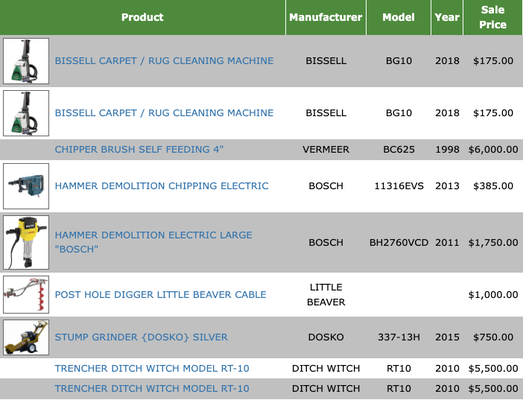The image size is (526, 400).
Task: View the blue Bosch chipping hammer image
Action: [26, 186]
